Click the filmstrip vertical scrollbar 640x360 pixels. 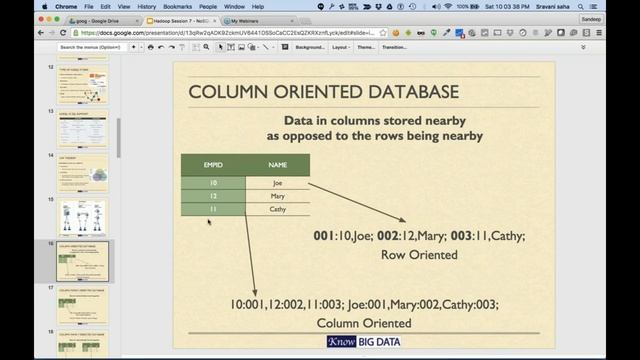[119, 138]
